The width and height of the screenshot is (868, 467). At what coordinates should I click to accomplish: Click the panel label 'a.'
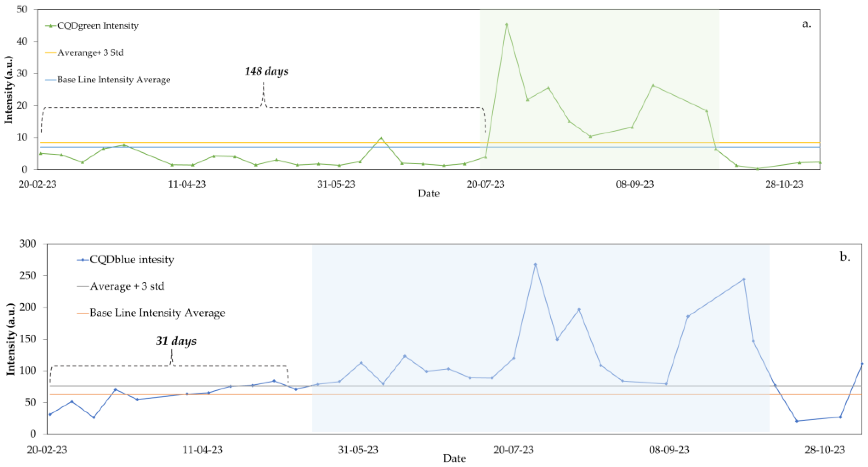click(807, 24)
